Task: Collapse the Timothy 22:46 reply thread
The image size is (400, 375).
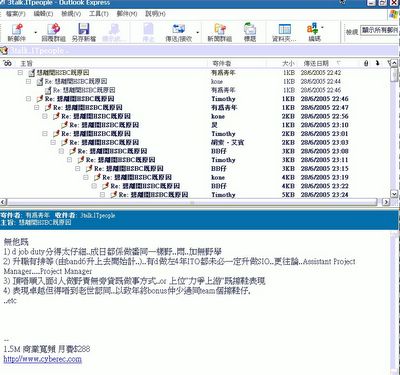Action: [x=28, y=99]
